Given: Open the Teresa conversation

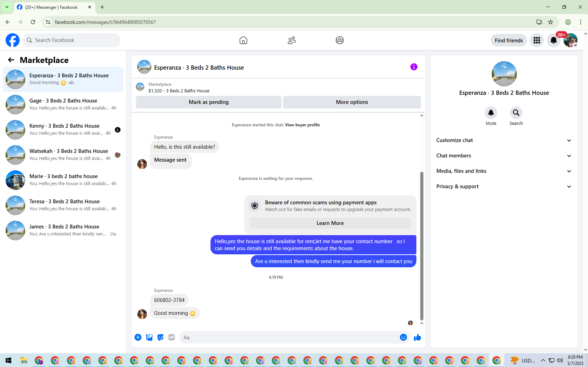Looking at the screenshot, I should (x=63, y=205).
